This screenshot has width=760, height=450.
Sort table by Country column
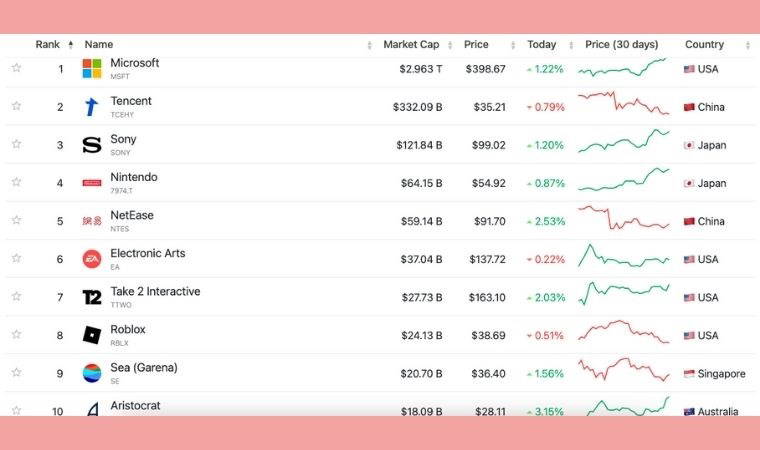point(704,45)
